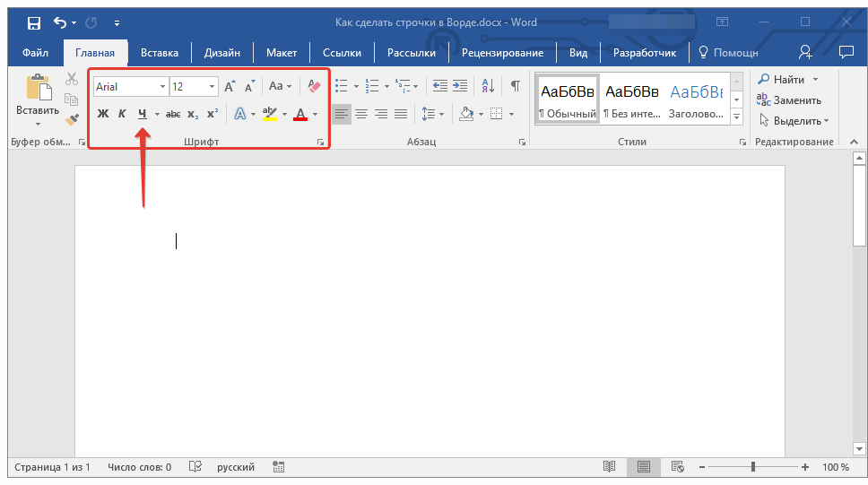Open the share/account icon
Image resolution: width=868 pixels, height=485 pixels.
pos(805,53)
